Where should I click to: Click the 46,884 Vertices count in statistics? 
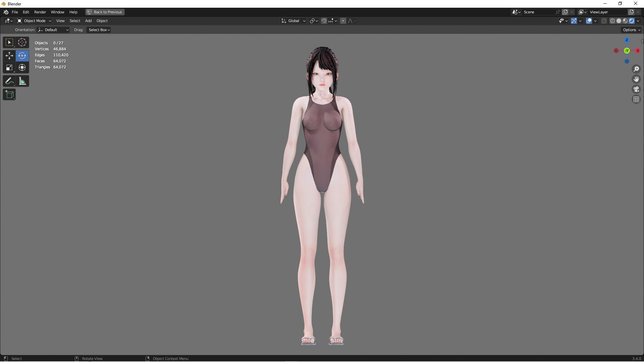[59, 49]
